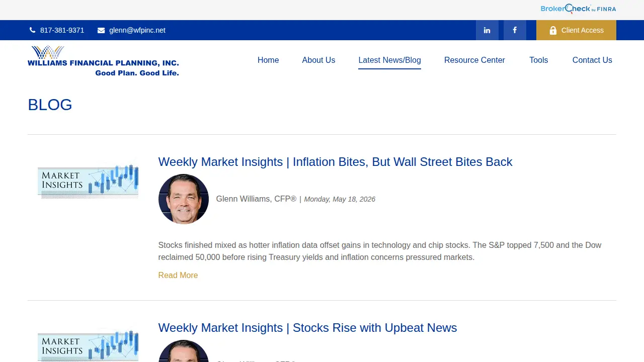
Task: Open the Resource Center menu
Action: 474,60
